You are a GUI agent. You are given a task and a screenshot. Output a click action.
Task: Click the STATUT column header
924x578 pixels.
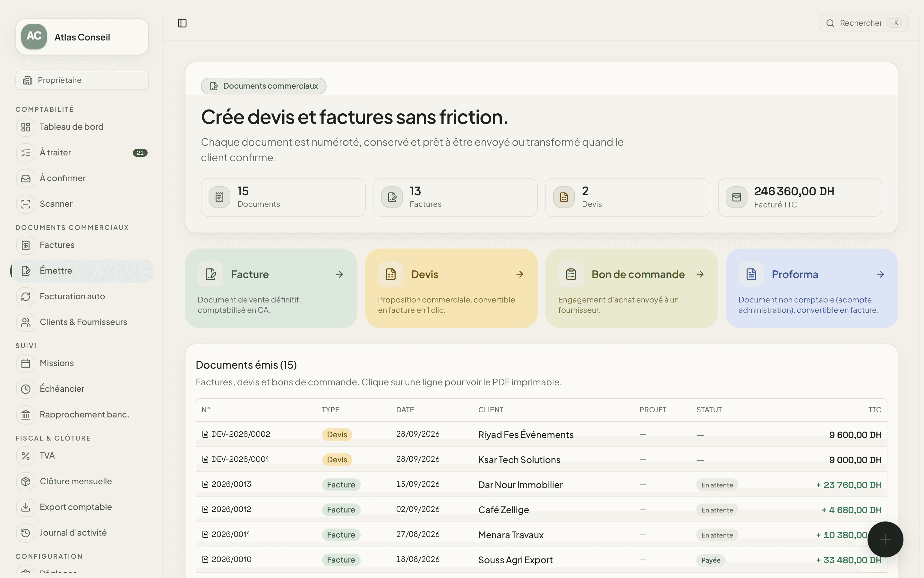click(709, 410)
